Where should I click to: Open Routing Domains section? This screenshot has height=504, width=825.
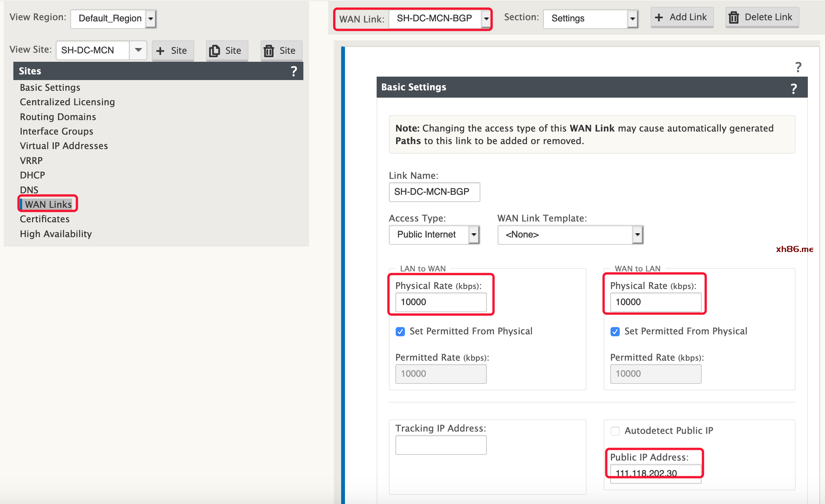coord(58,117)
